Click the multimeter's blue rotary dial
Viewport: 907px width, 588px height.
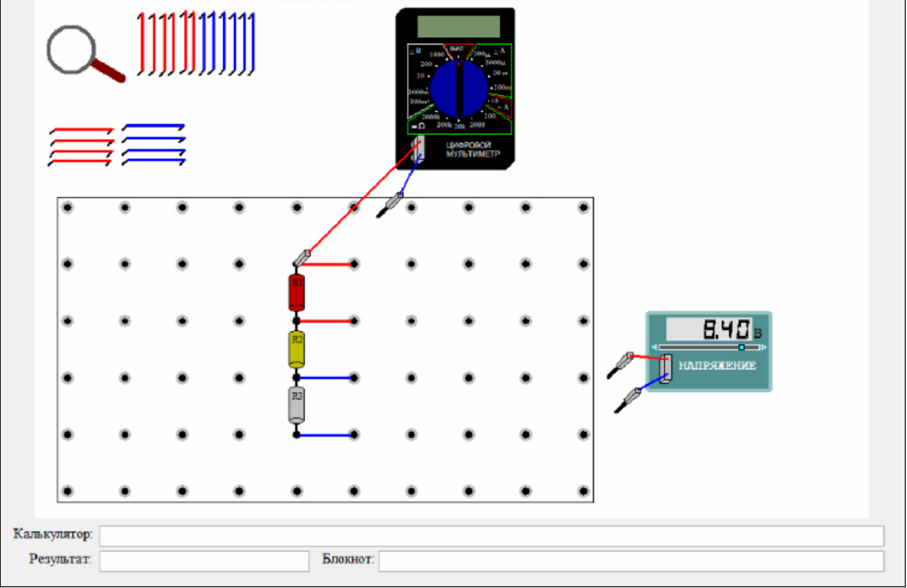459,89
